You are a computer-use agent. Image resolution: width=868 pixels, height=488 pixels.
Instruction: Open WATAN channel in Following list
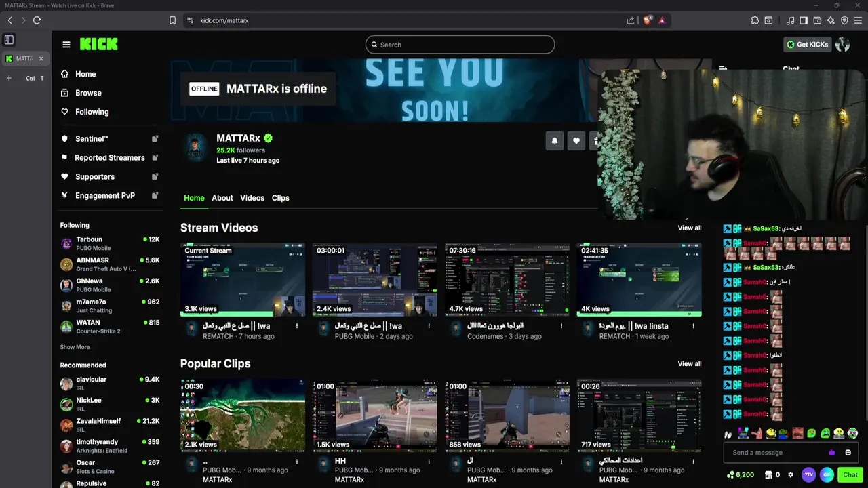110,327
